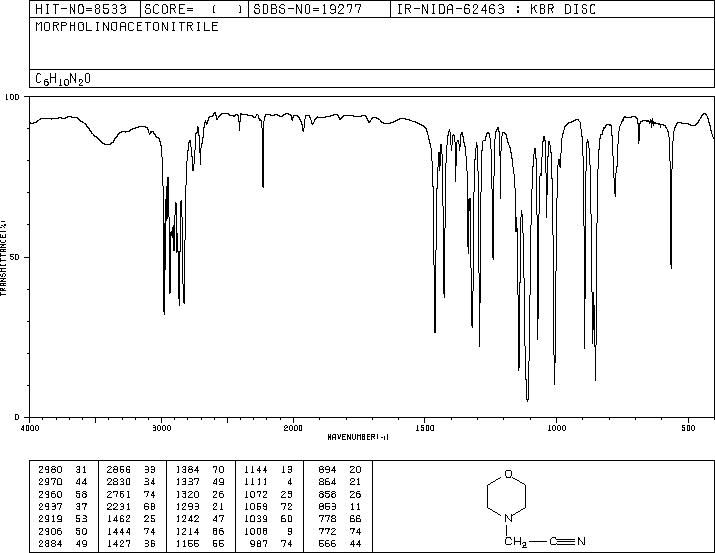Click the 500 wavenumber axis label
The height and width of the screenshot is (553, 715).
[688, 428]
